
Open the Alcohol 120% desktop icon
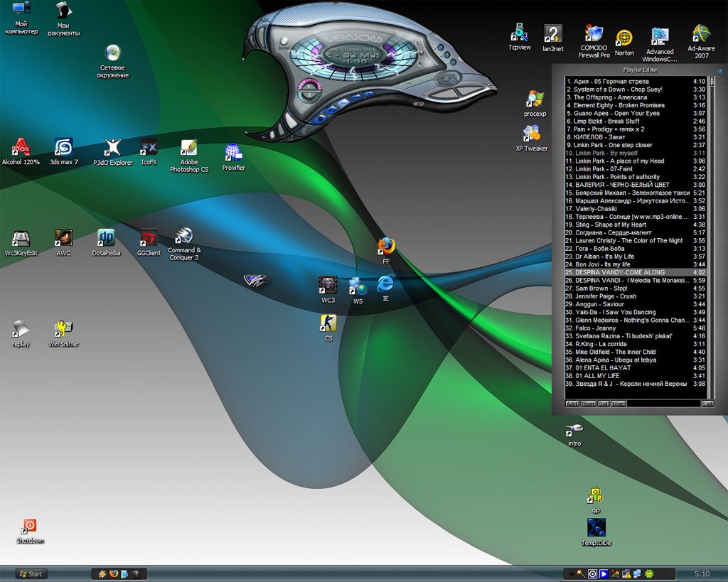click(21, 147)
